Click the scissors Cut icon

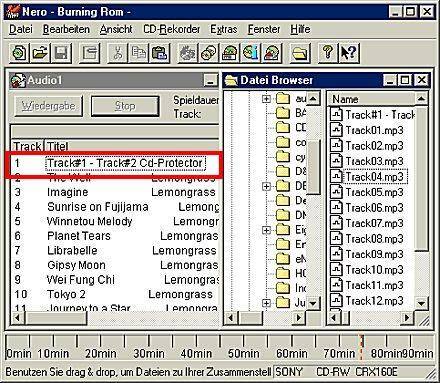(117, 53)
